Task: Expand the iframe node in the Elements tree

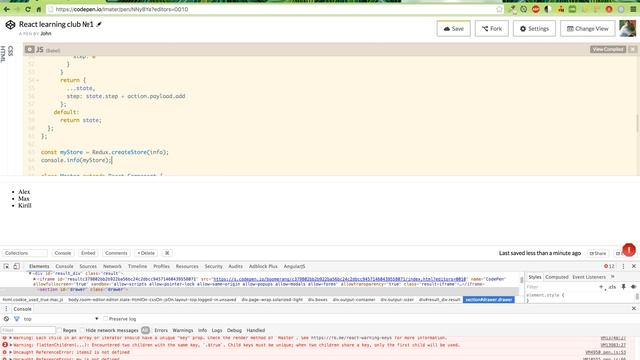Action: (35, 279)
